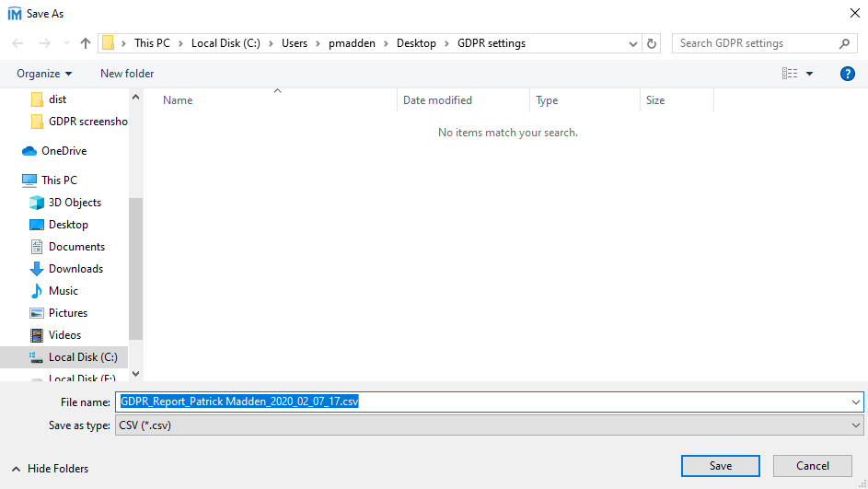Click New folder in toolbar
This screenshot has width=868, height=489.
coord(127,74)
